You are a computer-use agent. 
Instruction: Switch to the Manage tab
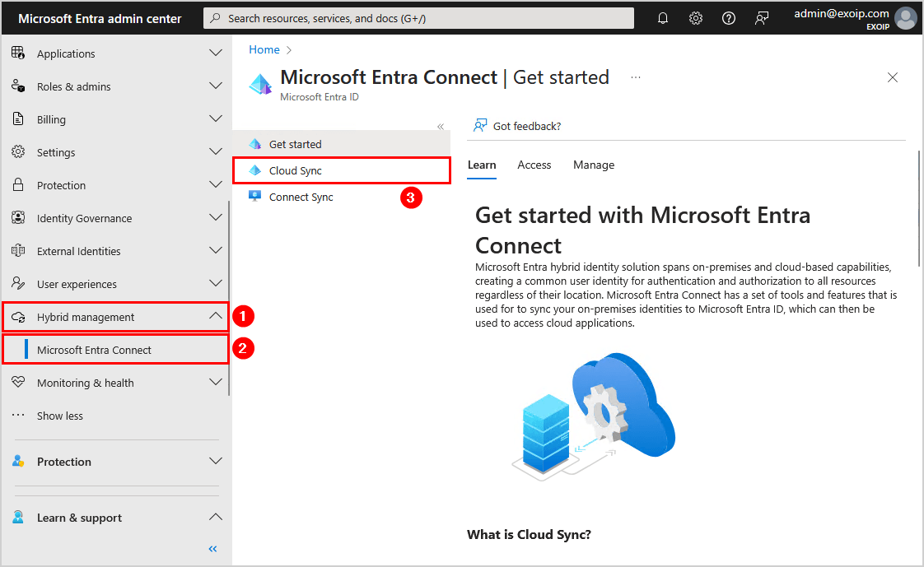(x=594, y=165)
